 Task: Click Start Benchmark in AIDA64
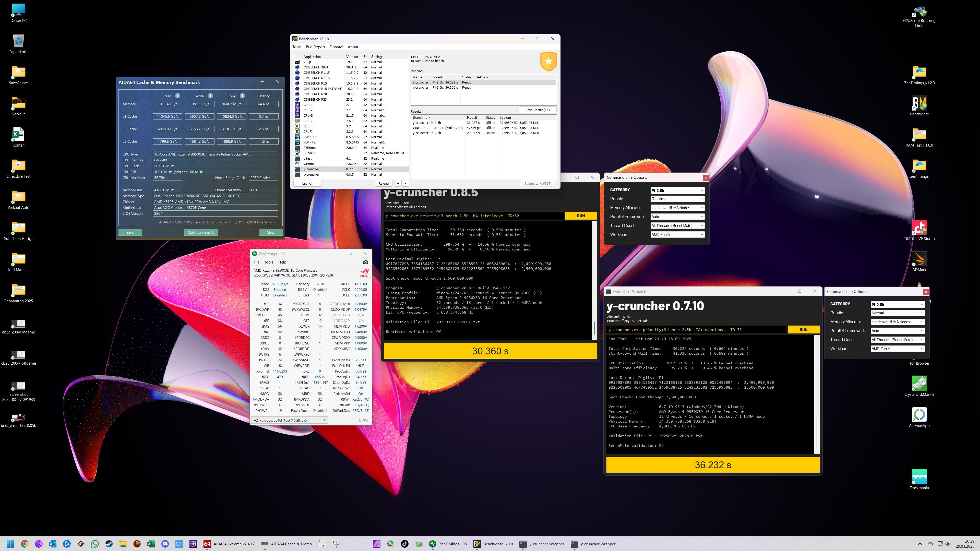tap(200, 233)
